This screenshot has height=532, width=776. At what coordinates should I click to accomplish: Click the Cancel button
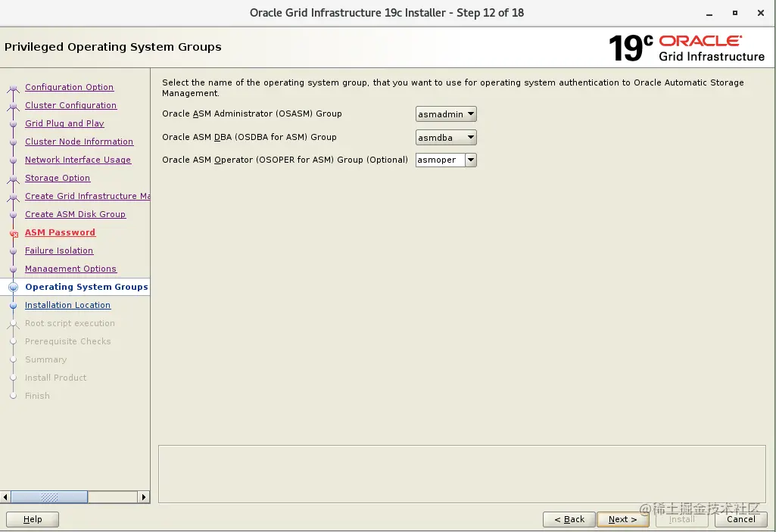tap(741, 519)
